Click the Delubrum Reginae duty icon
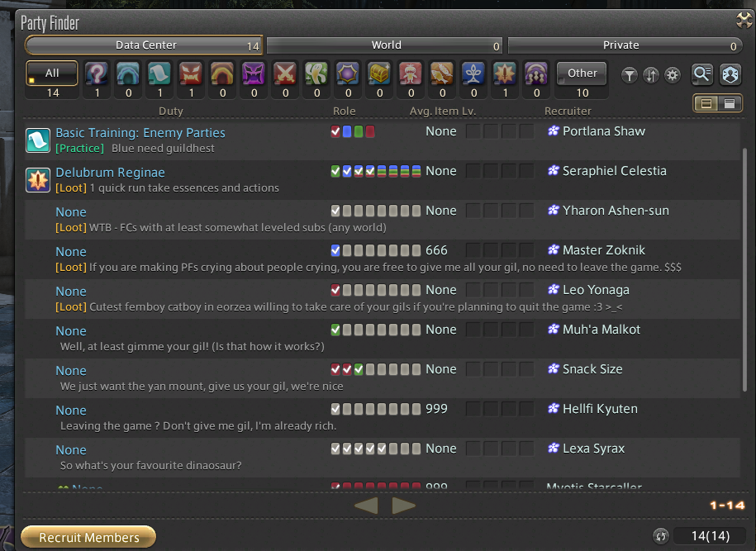This screenshot has width=756, height=551. tap(38, 180)
